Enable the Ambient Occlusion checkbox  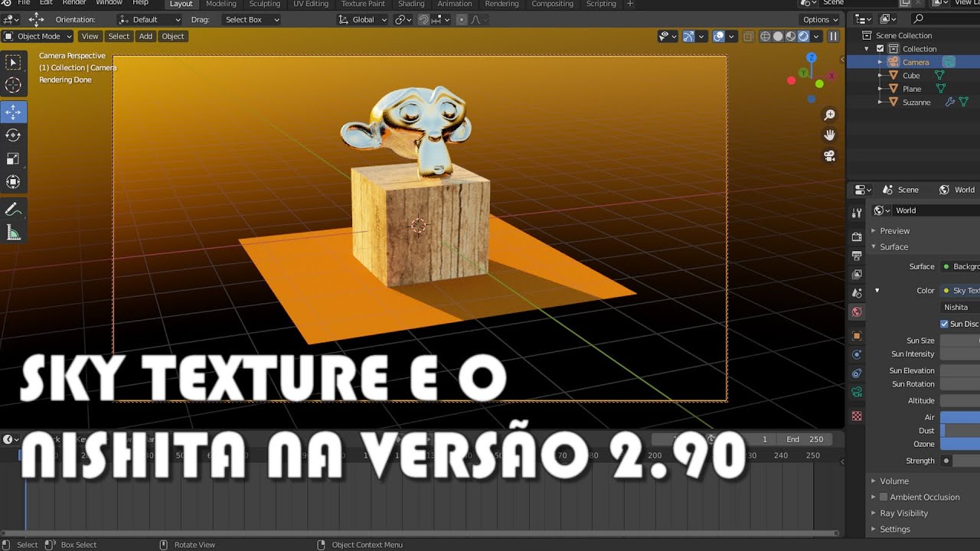[x=883, y=497]
